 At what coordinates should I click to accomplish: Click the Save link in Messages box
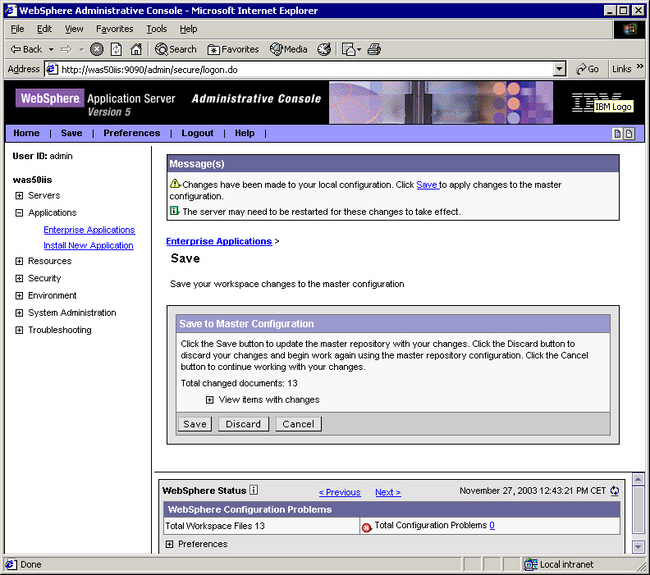[427, 185]
